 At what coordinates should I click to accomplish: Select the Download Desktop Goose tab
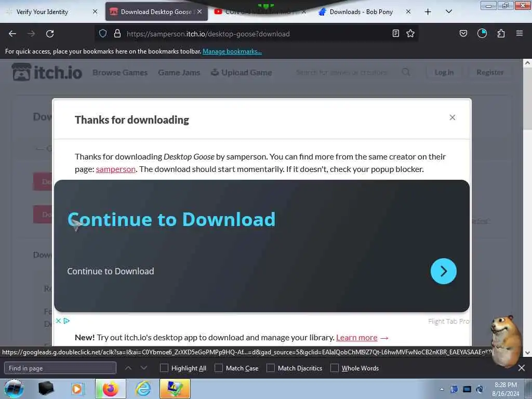[x=156, y=12]
